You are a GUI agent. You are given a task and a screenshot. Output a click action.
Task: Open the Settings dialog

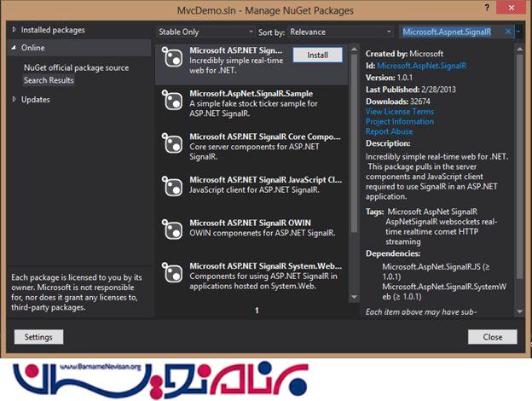tap(38, 337)
